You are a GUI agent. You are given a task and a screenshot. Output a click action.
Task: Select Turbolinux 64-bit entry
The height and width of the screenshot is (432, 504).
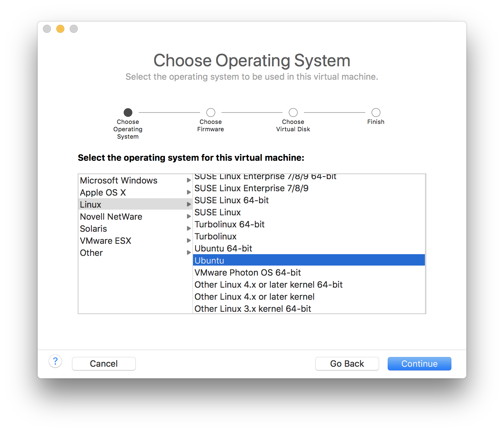click(x=230, y=224)
